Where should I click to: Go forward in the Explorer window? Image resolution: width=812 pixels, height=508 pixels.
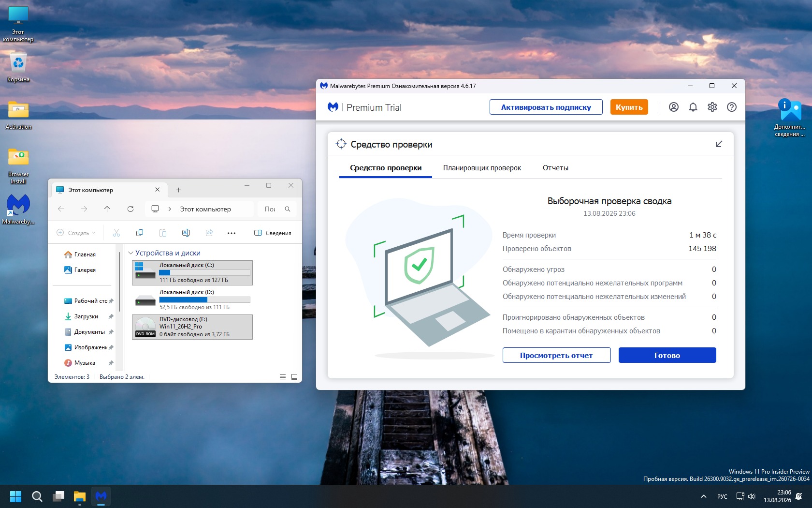tap(84, 209)
